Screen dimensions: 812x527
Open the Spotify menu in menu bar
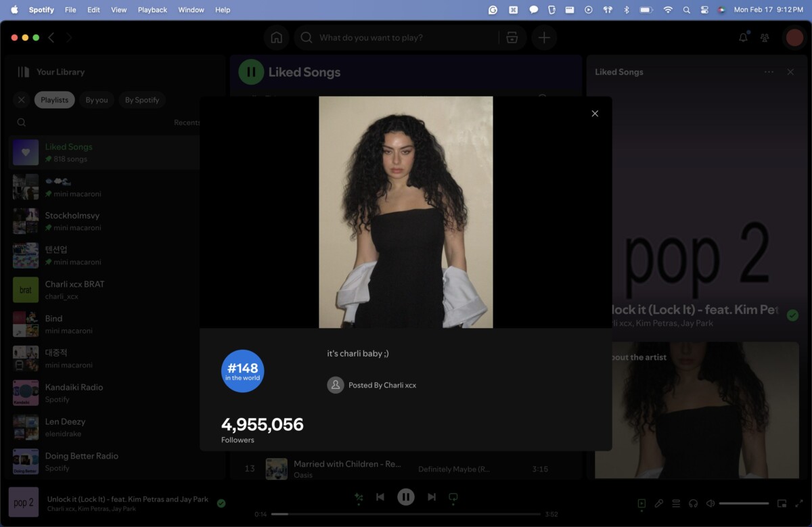[x=42, y=9]
